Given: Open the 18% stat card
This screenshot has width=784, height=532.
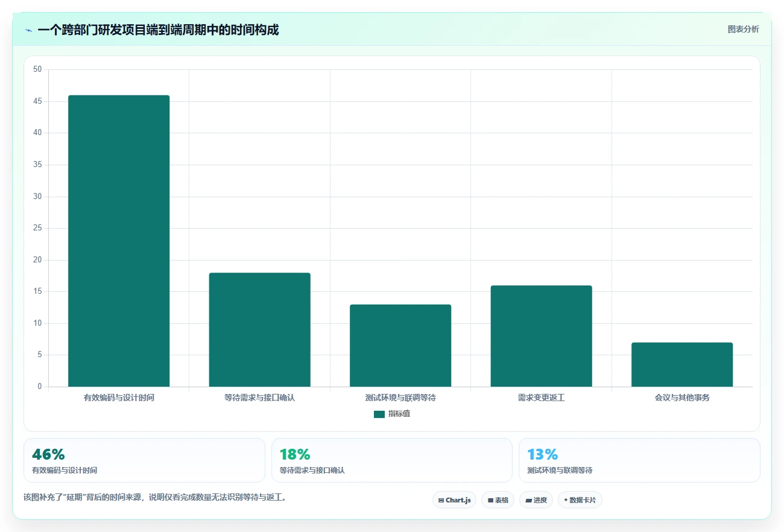Looking at the screenshot, I should click(x=392, y=460).
